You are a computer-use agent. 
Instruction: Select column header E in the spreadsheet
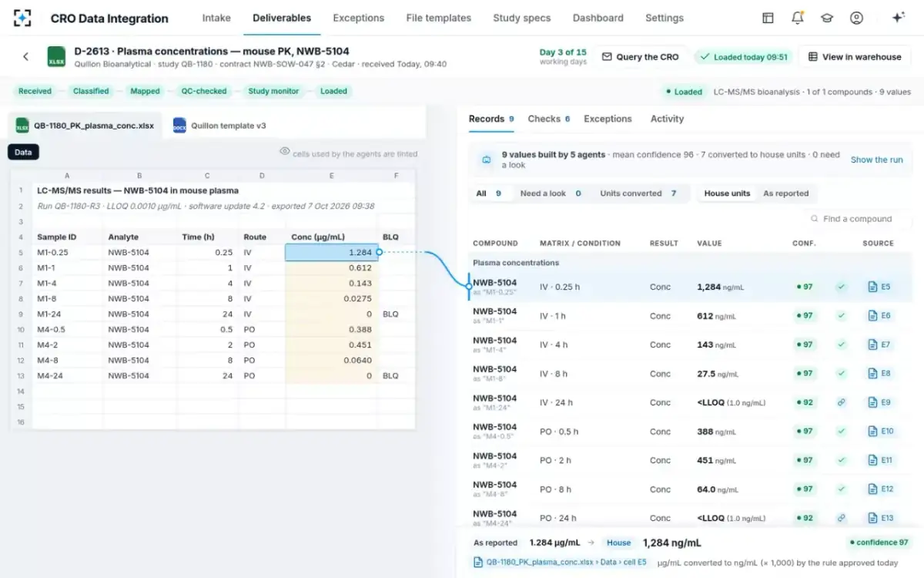coord(332,176)
